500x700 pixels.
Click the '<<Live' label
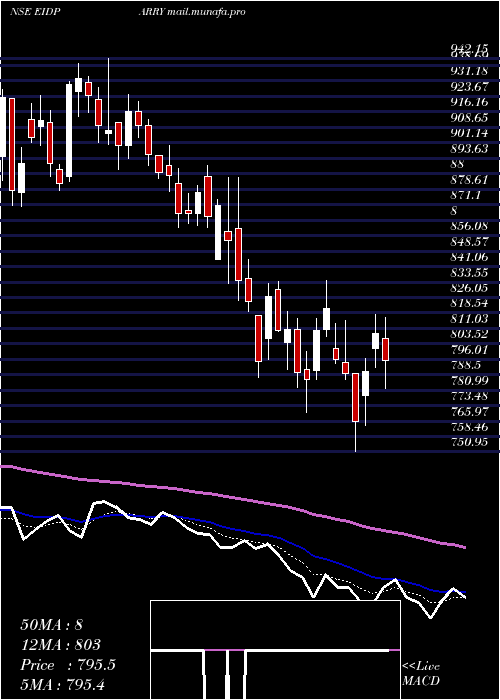421,667
